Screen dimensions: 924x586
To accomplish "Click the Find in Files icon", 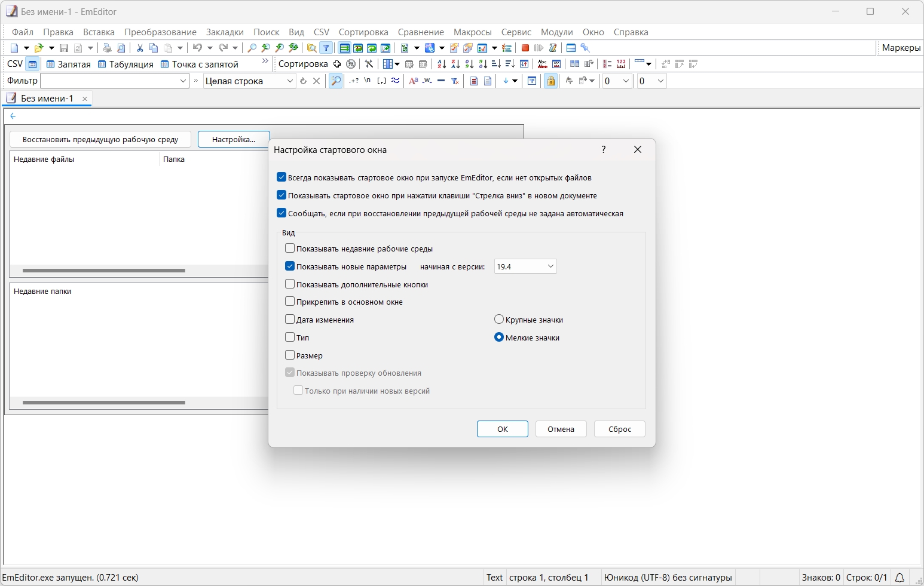I will 311,48.
